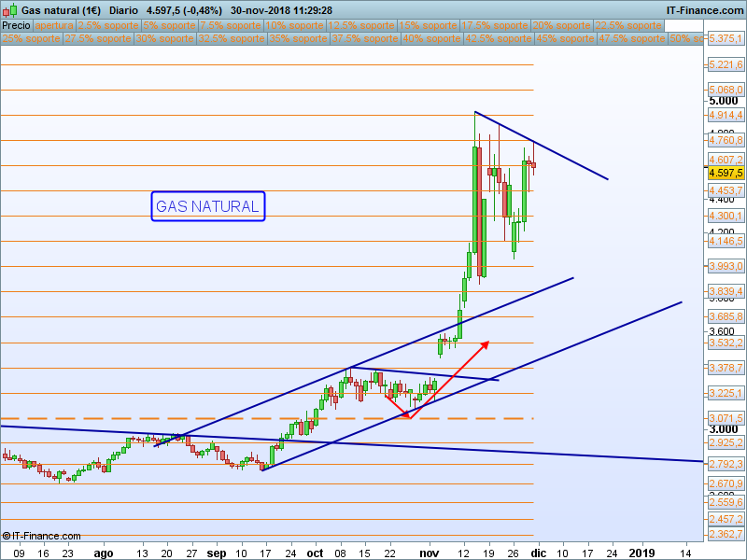Pick the 45% soporte label

pyautogui.click(x=565, y=38)
